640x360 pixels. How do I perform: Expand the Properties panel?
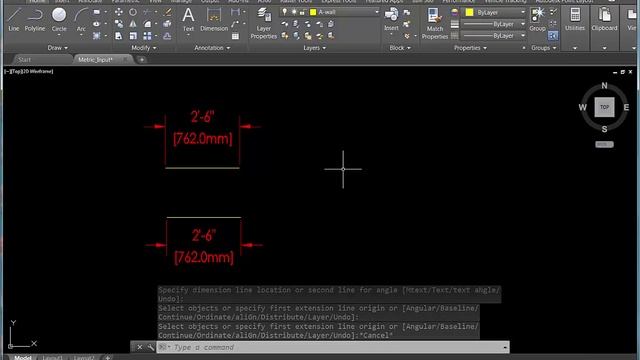[470, 48]
